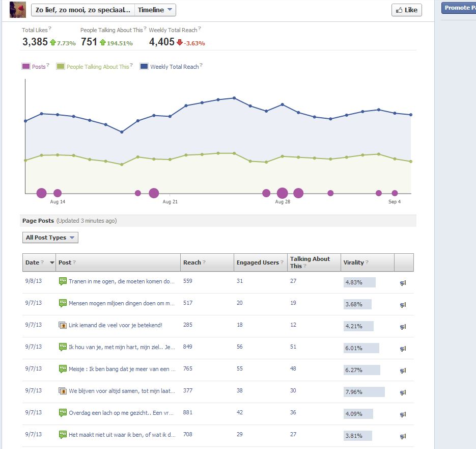This screenshot has width=476, height=449.
Task: Click engaged users value 56
Action: pos(239,347)
